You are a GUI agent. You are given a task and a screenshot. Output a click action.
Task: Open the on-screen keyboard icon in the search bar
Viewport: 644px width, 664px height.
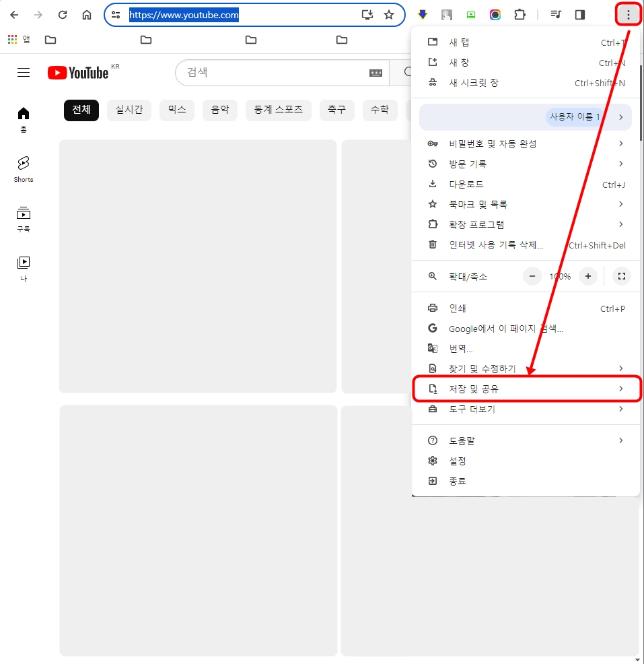coord(376,72)
